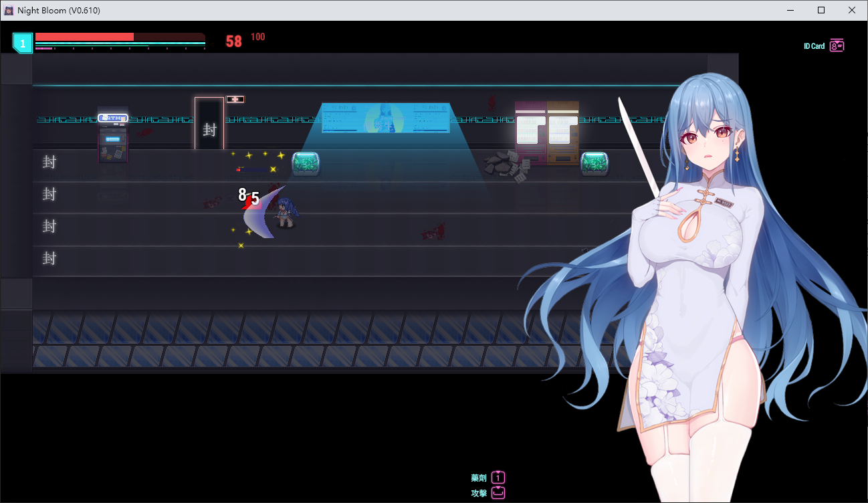Viewport: 868px width, 503px height.
Task: Click the 攻擊 attack label
Action: click(478, 493)
